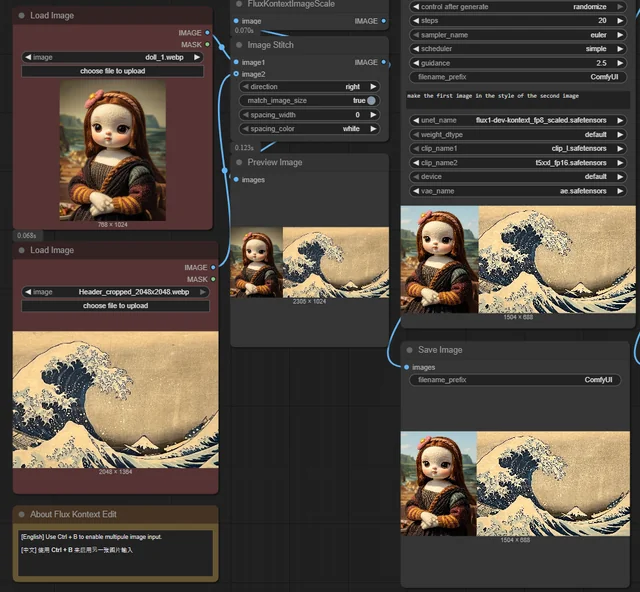Viewport: 640px width, 592px height.
Task: Select next image after Header_cropped_2048x2048.webp
Action: [x=203, y=292]
